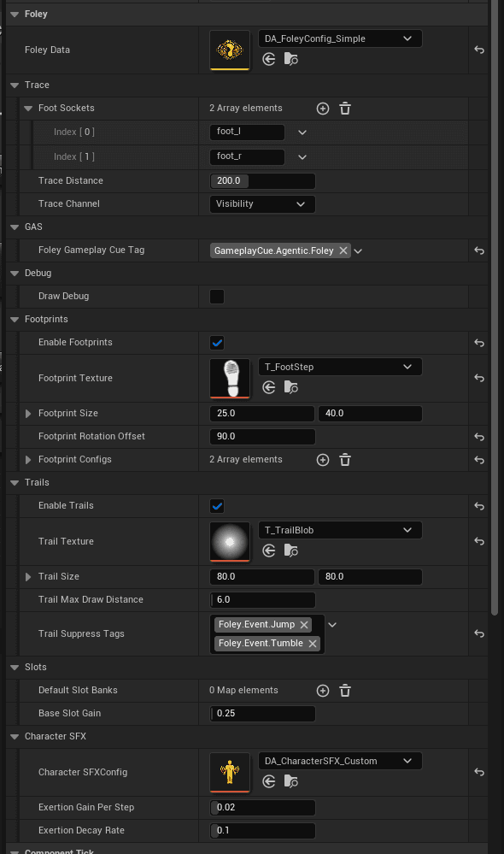Collapse the GAS category
This screenshot has height=854, width=504.
[15, 227]
